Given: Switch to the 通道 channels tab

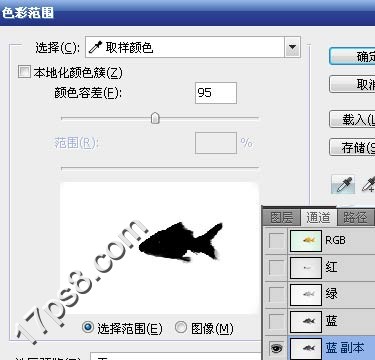Looking at the screenshot, I should (x=318, y=217).
